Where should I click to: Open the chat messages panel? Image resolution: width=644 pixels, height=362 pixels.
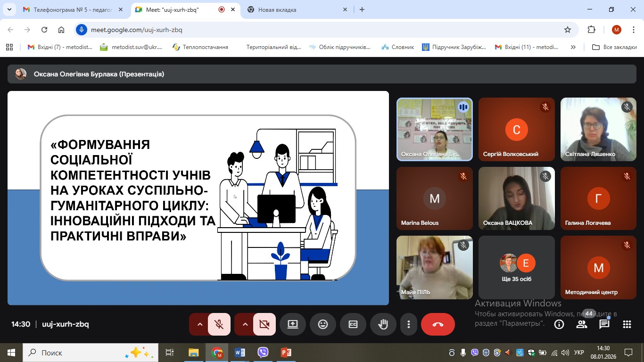tap(604, 324)
